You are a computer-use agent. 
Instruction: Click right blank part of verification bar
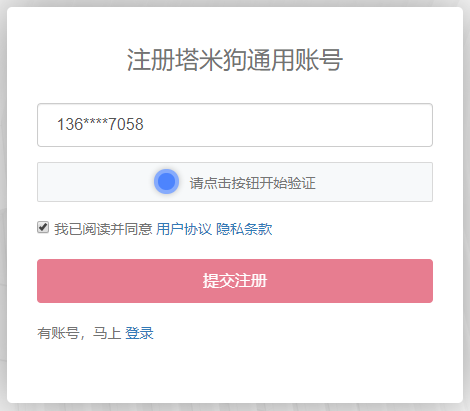[373, 182]
